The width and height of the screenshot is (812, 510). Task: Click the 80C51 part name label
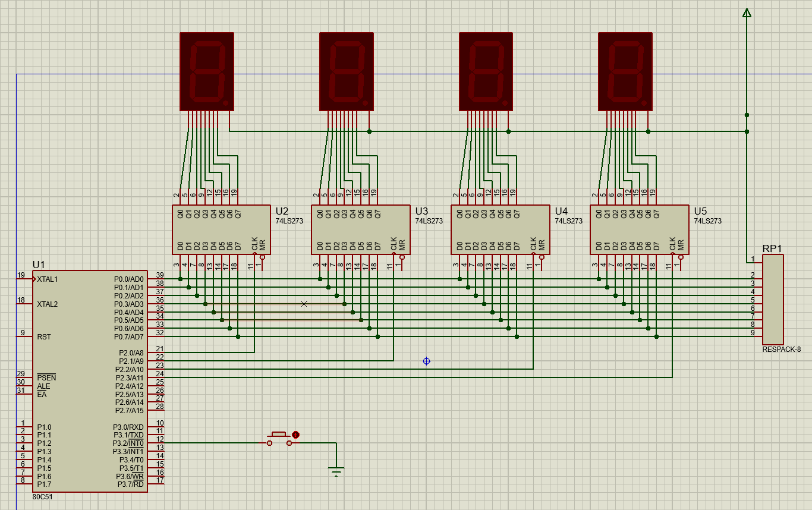coord(43,497)
